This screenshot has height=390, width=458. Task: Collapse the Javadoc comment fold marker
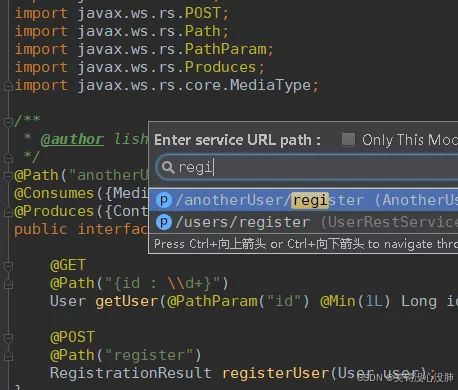8,122
